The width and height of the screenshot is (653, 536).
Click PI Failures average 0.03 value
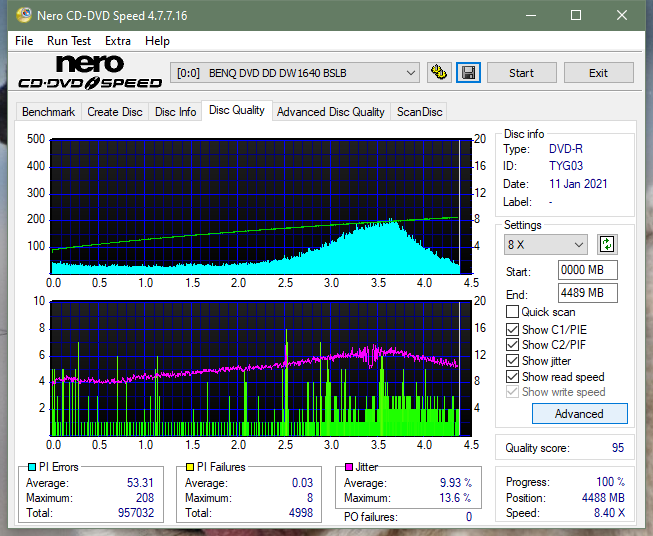[x=302, y=483]
